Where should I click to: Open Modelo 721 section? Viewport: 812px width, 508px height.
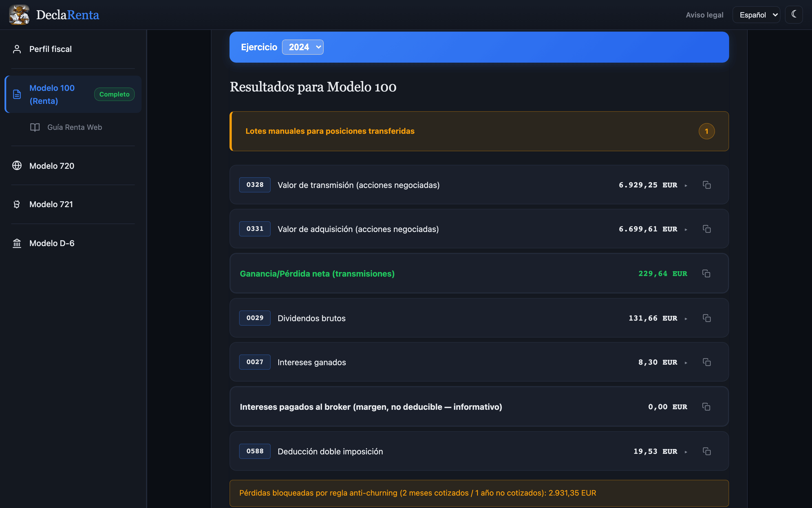(x=73, y=204)
